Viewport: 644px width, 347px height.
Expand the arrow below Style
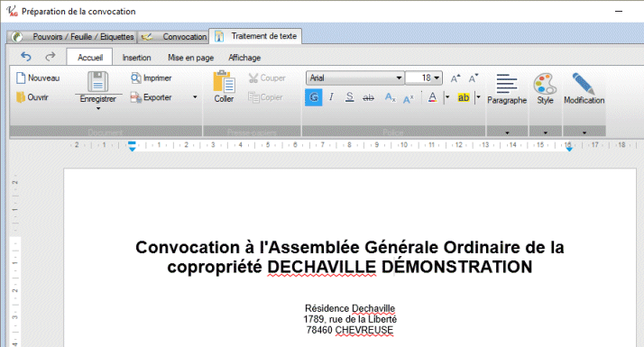546,132
